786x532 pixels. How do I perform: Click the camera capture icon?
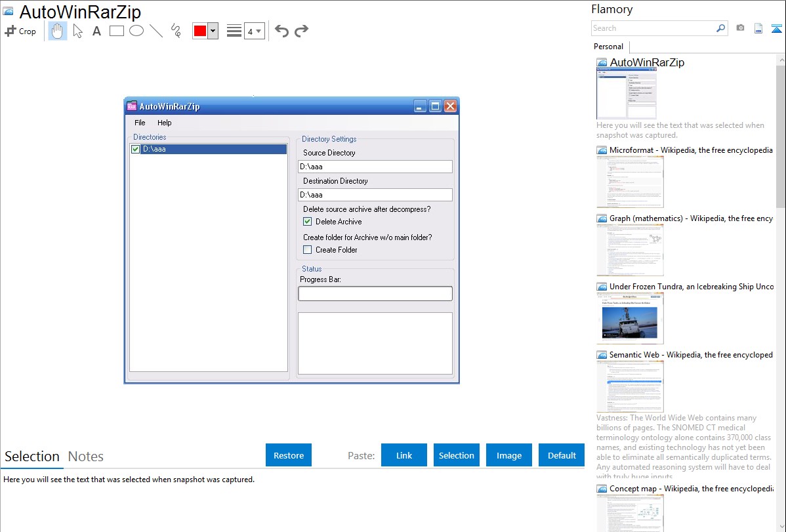click(740, 28)
